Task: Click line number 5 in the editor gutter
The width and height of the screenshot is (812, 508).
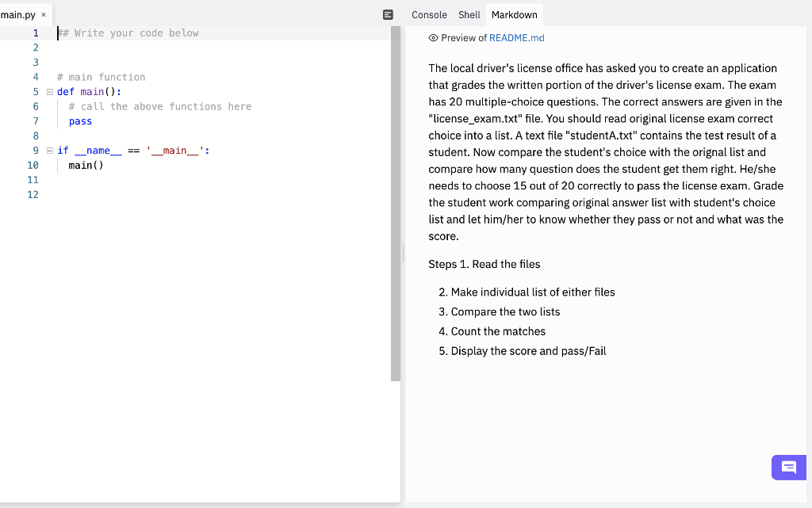Action: 35,91
